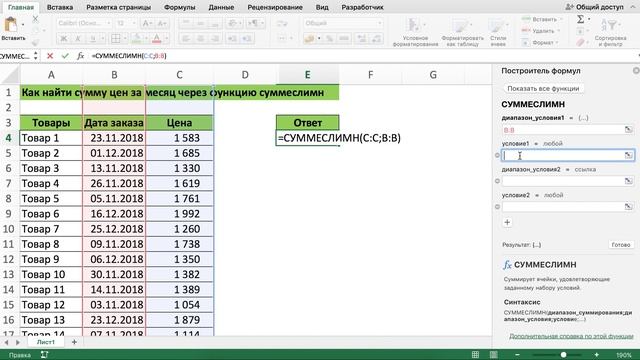Select the Лист1 sheet tab
The image size is (640, 360).
[46, 342]
